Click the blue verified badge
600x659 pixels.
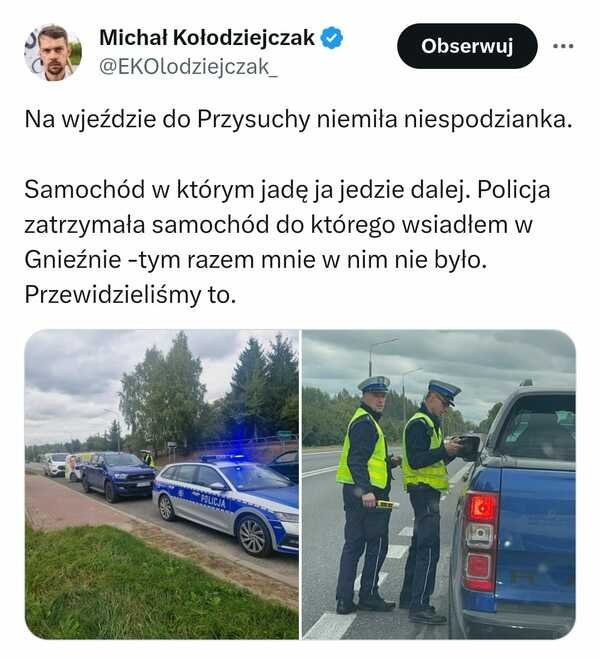click(x=332, y=38)
